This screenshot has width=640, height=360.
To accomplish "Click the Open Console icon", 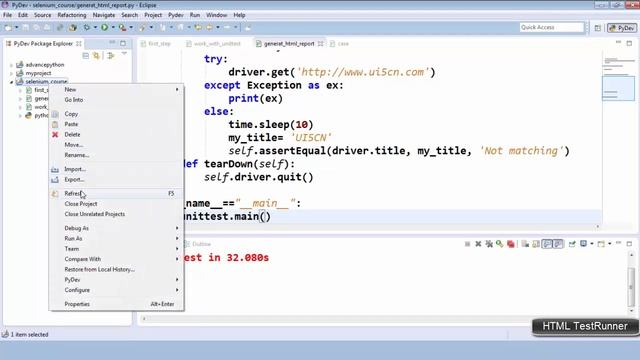I will click(x=601, y=244).
